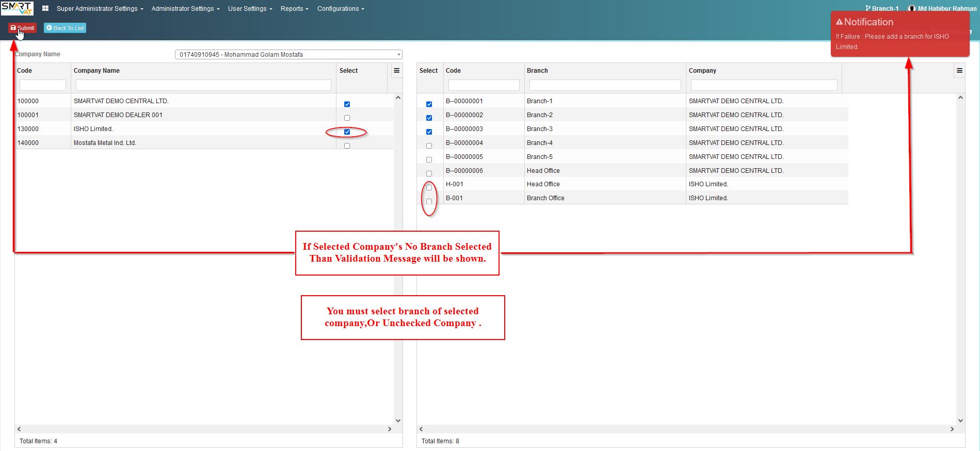980x451 pixels.
Task: Dismiss the failure Notification popup
Action: click(900, 34)
